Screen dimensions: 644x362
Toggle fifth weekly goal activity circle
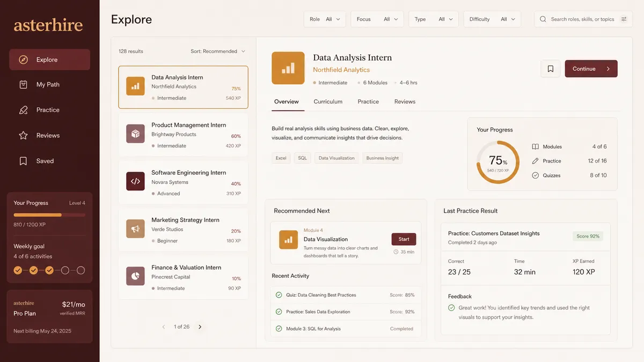coord(81,270)
